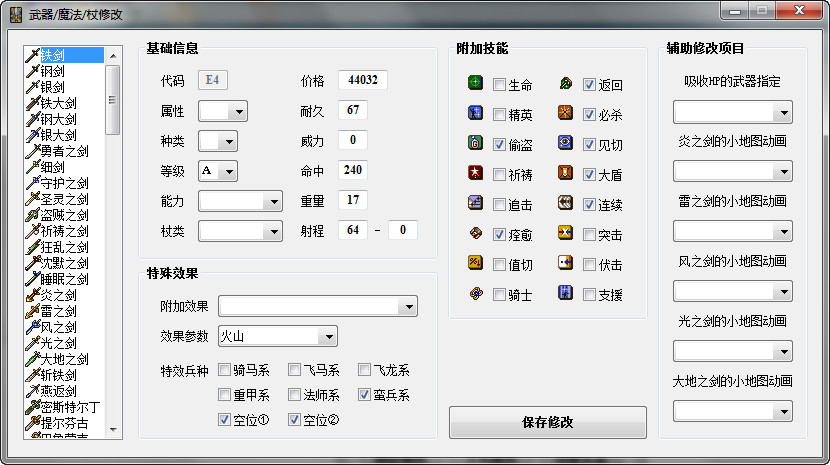Click the 连续 skill icon
The width and height of the screenshot is (830, 465).
coord(566,204)
